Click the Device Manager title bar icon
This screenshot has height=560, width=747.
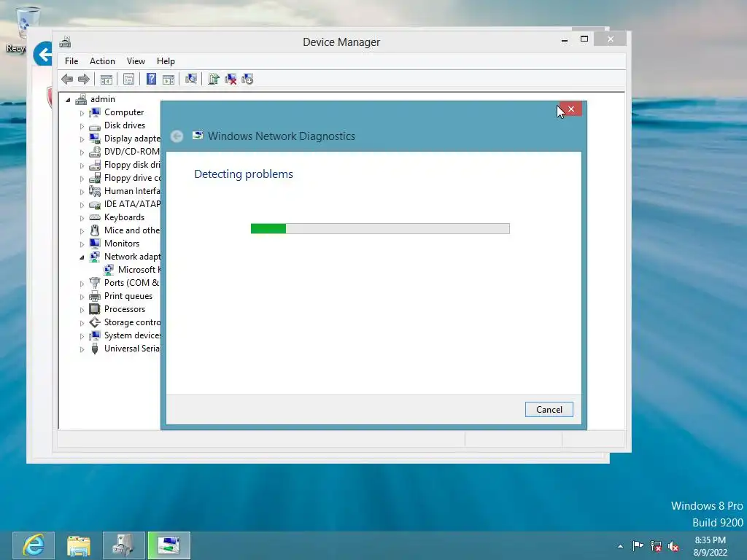pos(65,42)
